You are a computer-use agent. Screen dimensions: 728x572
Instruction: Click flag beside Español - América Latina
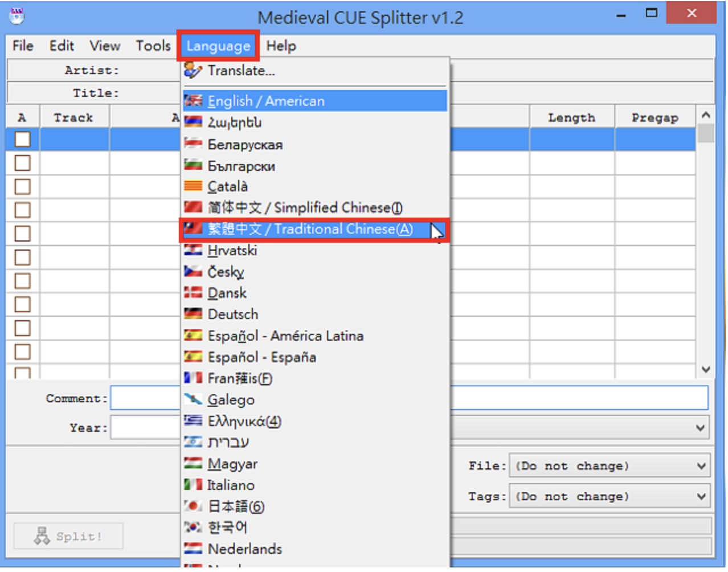[x=193, y=336]
